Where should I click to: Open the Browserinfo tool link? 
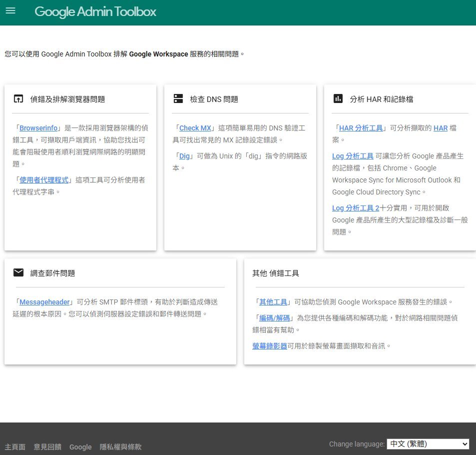[38, 128]
